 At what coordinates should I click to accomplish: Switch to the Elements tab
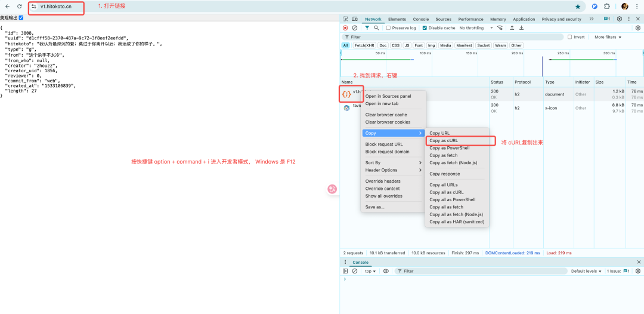click(x=397, y=19)
